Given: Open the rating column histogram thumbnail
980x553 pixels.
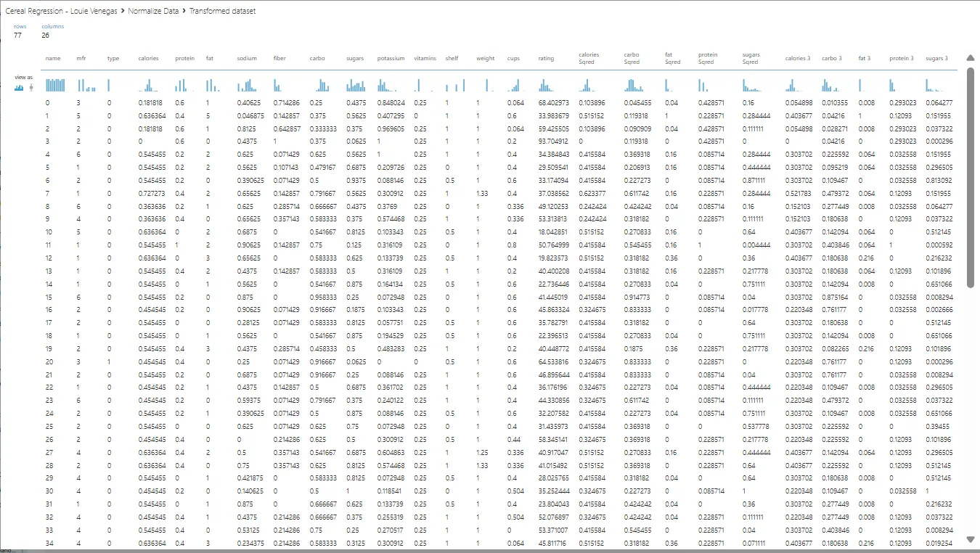Looking at the screenshot, I should point(549,85).
